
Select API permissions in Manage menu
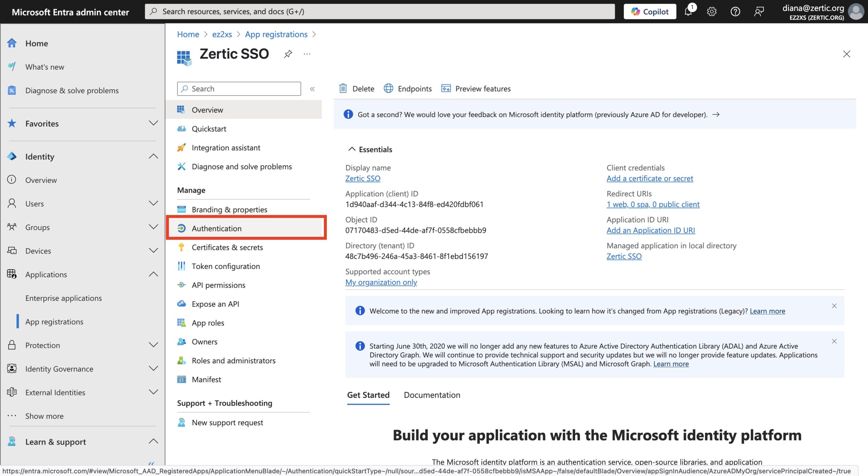point(218,285)
